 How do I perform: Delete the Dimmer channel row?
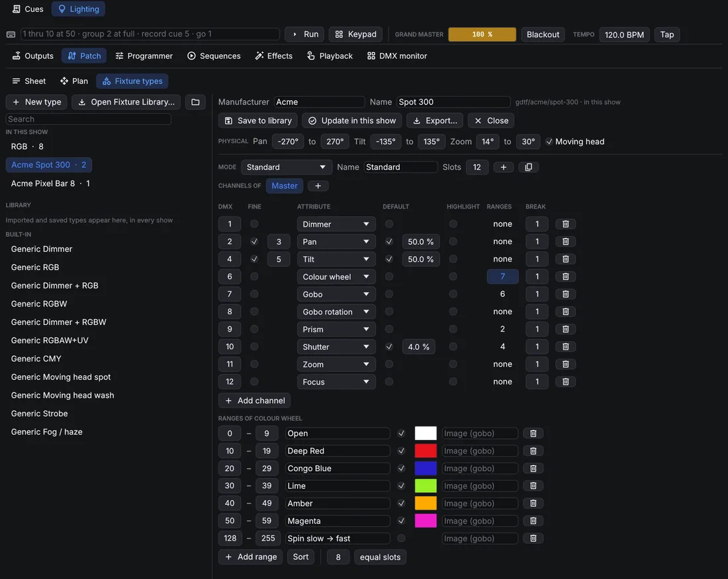point(565,224)
